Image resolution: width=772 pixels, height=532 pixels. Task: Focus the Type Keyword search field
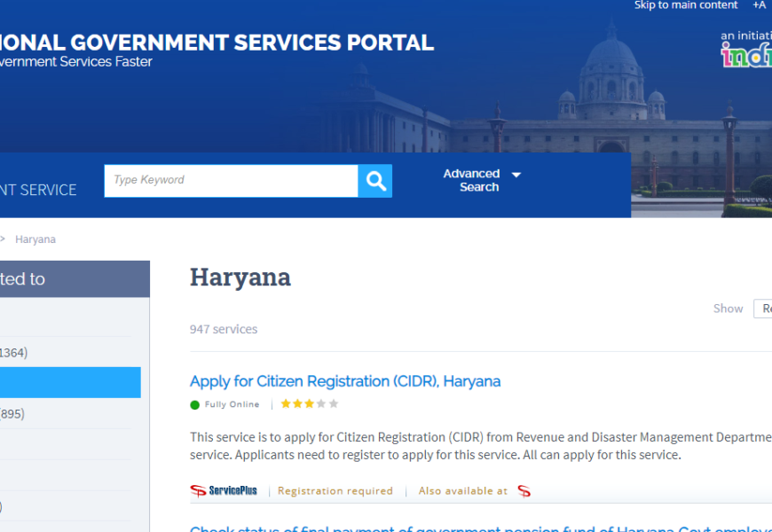coord(231,181)
